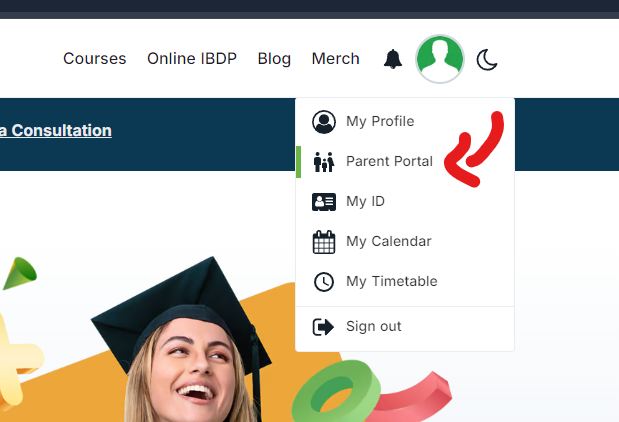619x422 pixels.
Task: Click the underlined Consultation banner link
Action: pyautogui.click(x=56, y=131)
